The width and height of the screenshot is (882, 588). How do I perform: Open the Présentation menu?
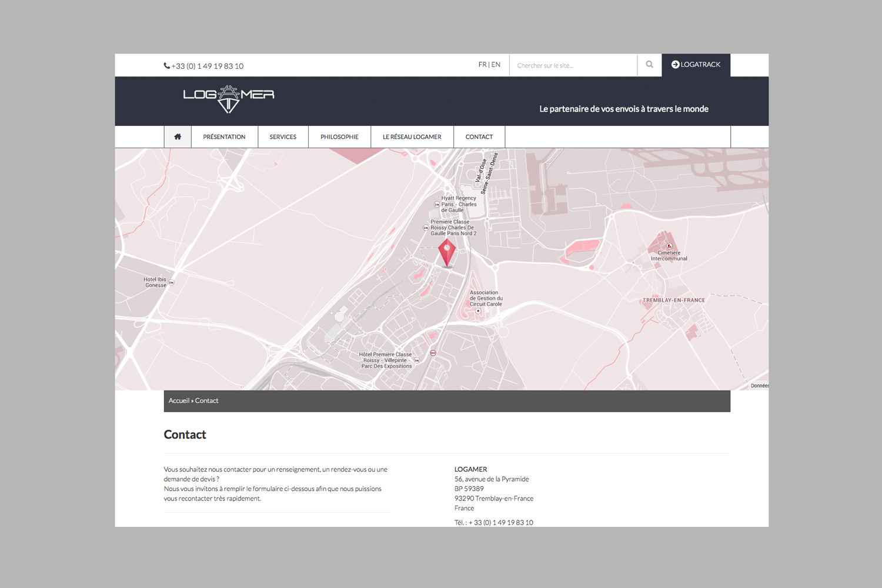[224, 137]
